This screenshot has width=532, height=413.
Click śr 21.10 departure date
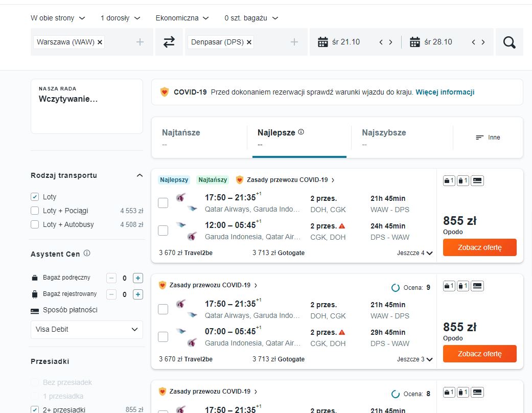[346, 42]
